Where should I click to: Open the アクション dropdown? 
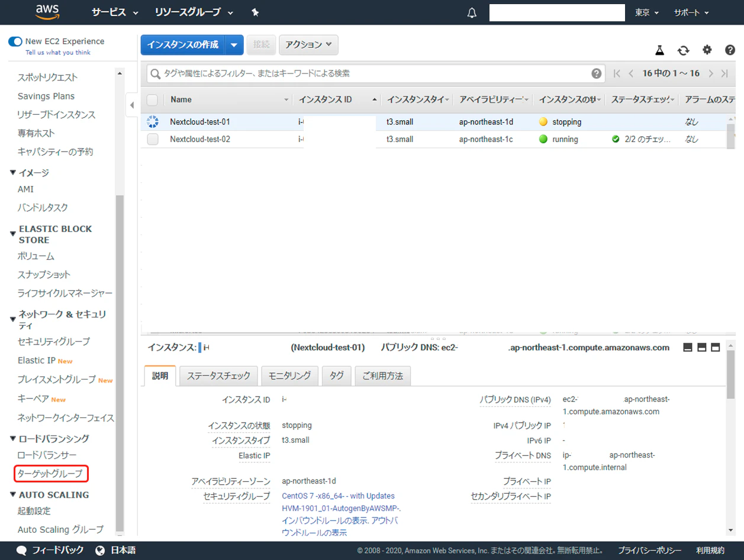[308, 44]
